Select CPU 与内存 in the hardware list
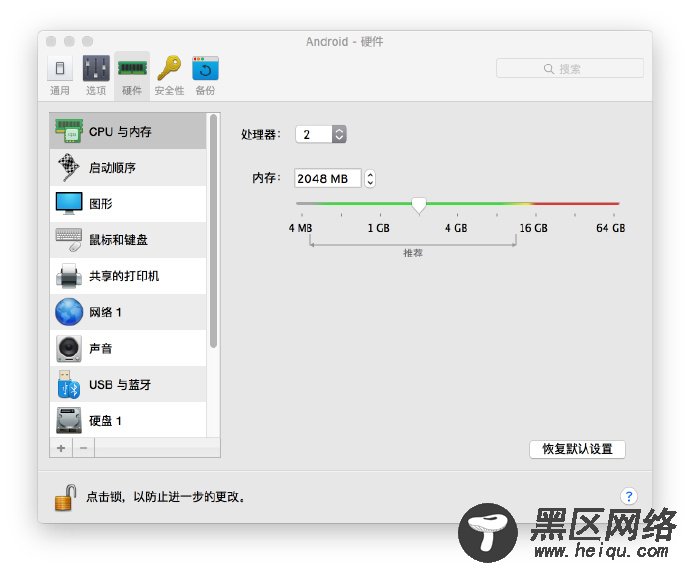 128,131
